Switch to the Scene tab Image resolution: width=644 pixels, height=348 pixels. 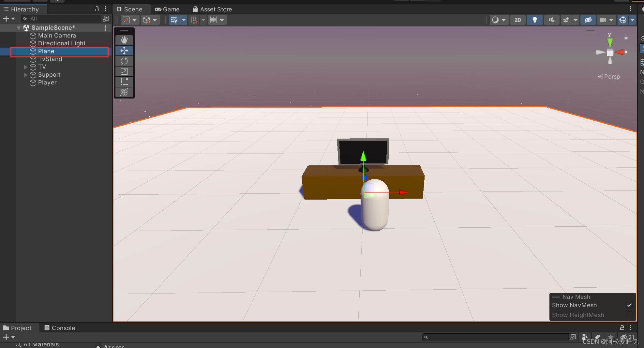(x=130, y=9)
